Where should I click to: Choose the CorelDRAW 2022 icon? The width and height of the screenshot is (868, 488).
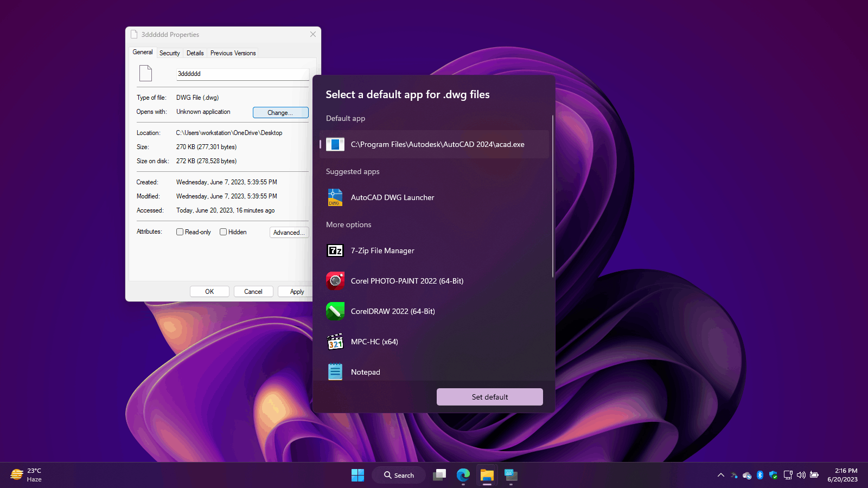(335, 311)
